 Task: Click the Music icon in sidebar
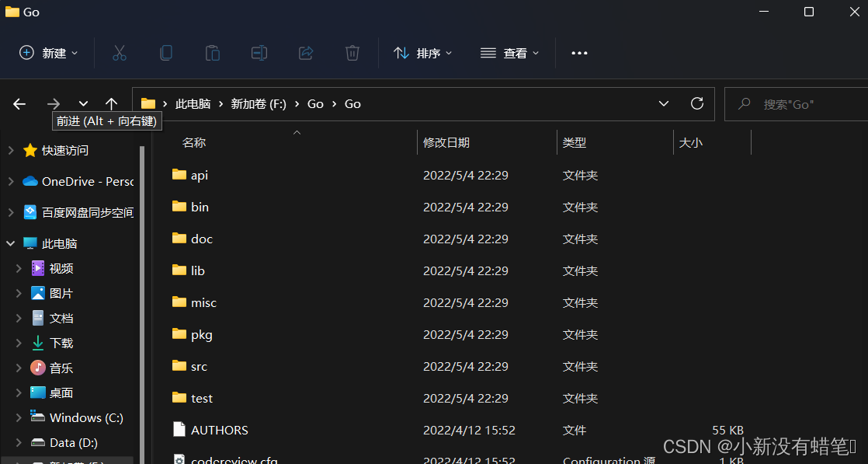37,368
